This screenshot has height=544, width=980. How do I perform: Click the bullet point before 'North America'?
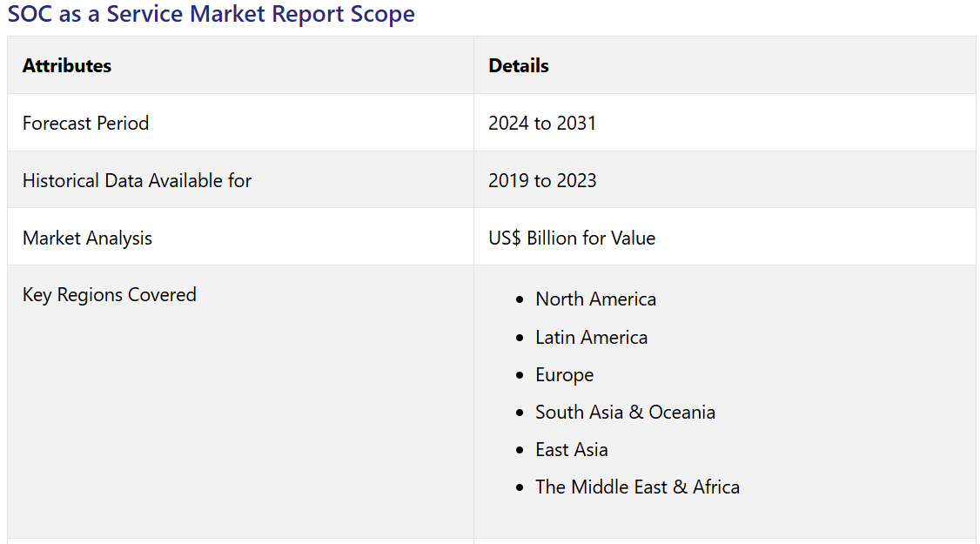coord(520,299)
